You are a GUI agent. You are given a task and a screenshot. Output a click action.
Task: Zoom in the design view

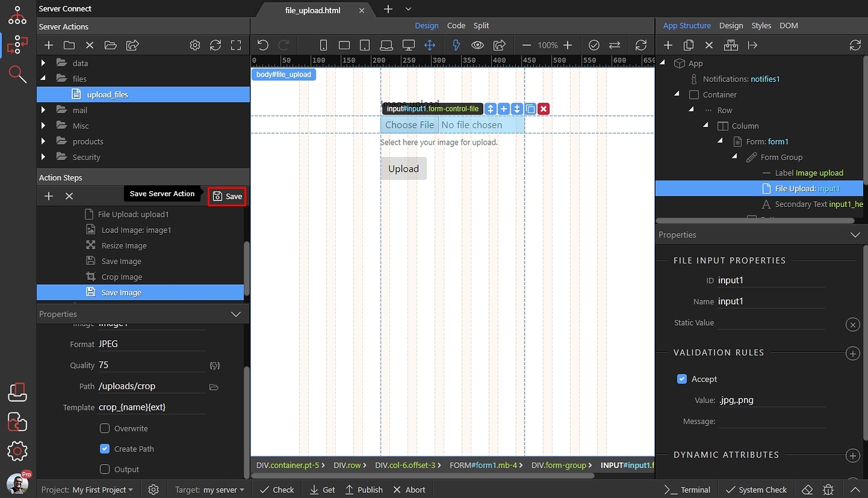coord(567,45)
